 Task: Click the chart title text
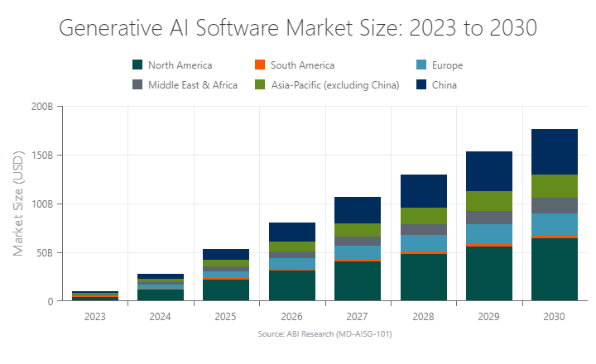click(x=298, y=28)
